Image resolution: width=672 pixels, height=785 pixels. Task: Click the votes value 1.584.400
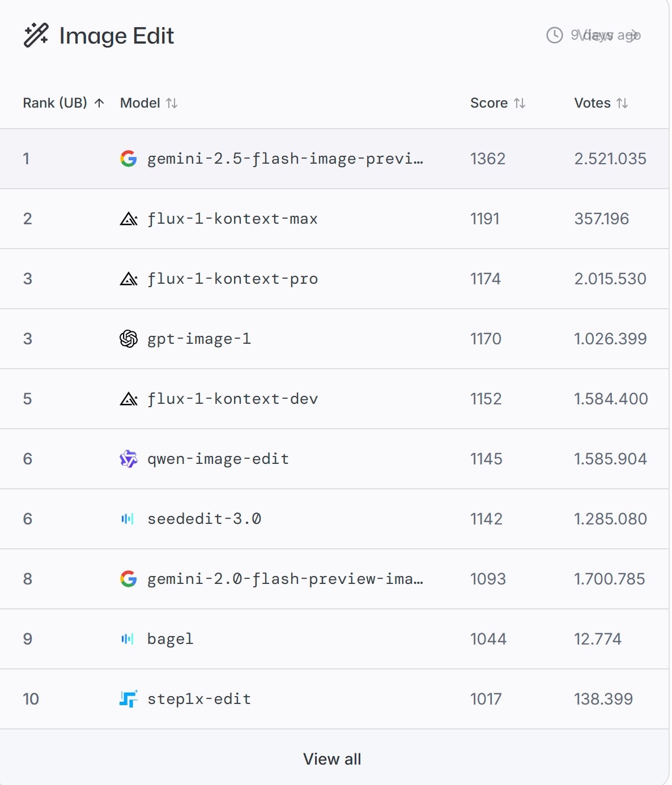(611, 399)
